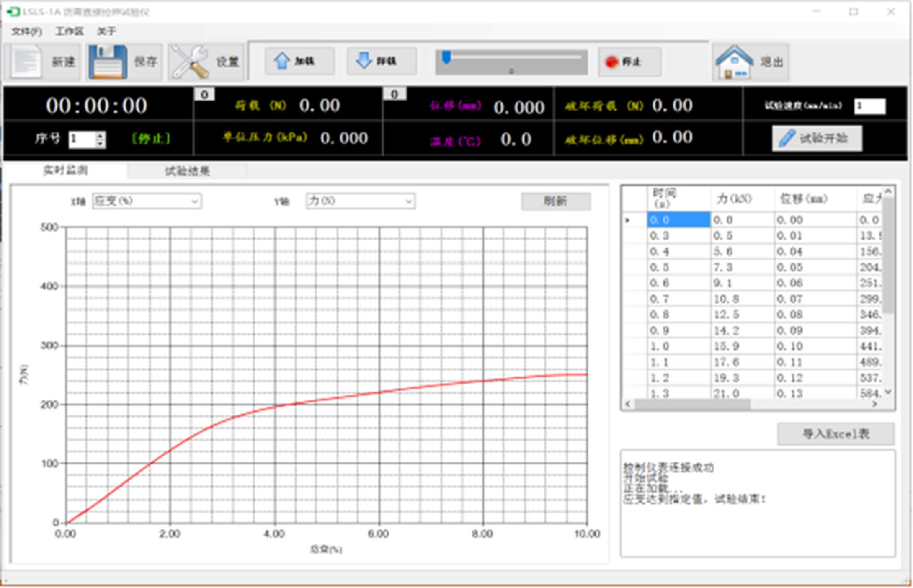
Task: Switch to the 试验结果 tab
Action: pyautogui.click(x=187, y=171)
